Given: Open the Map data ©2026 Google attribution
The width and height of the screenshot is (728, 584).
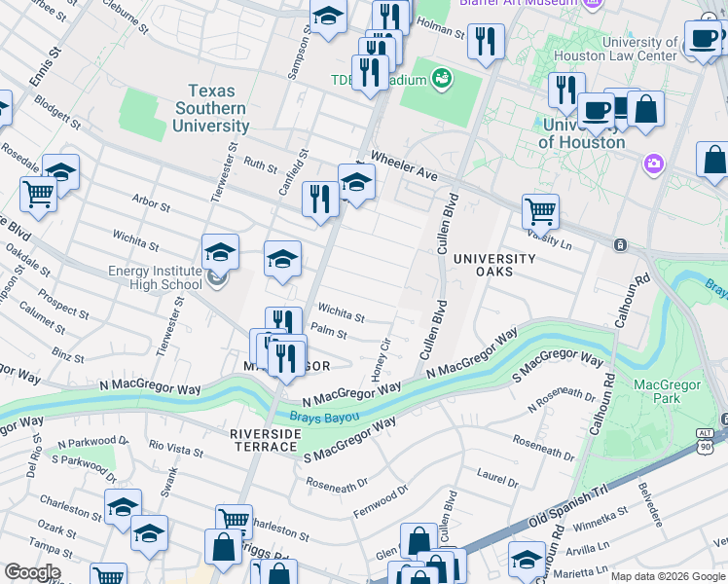Looking at the screenshot, I should (669, 576).
